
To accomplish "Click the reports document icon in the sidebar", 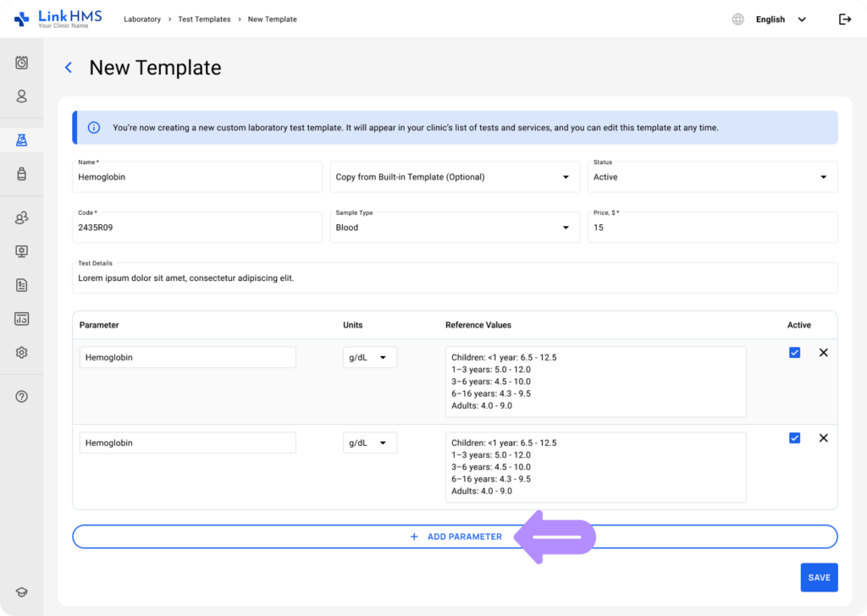I will coord(21,285).
